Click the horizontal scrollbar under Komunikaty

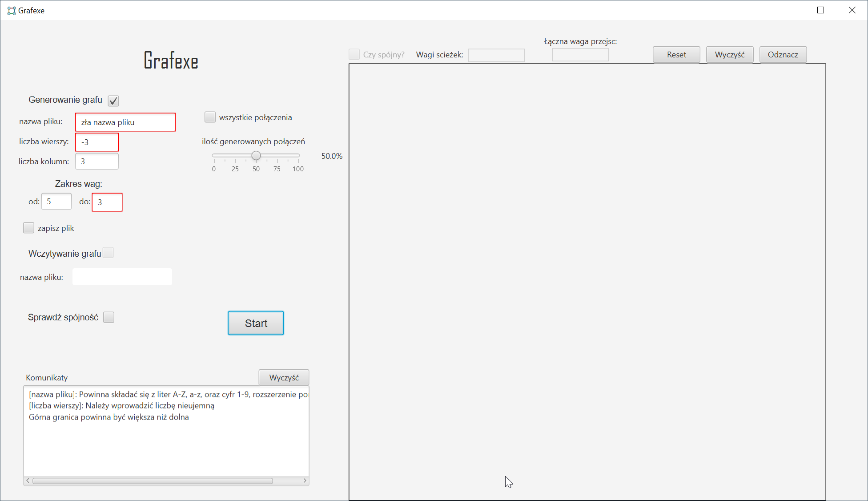(153, 481)
